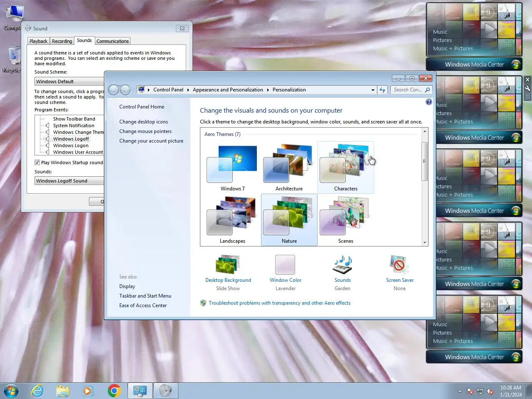
Task: Open the Windows Start orb
Action: point(11,391)
